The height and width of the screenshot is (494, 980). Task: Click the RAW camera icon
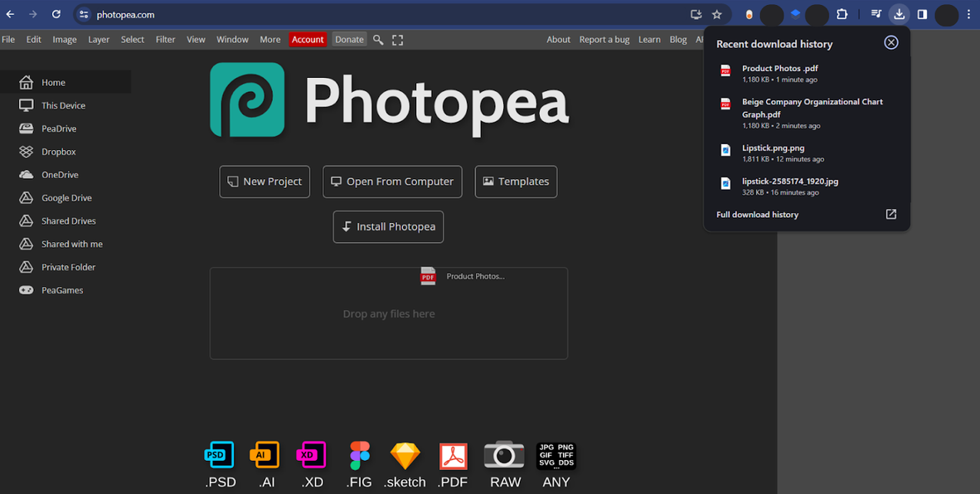(x=504, y=455)
